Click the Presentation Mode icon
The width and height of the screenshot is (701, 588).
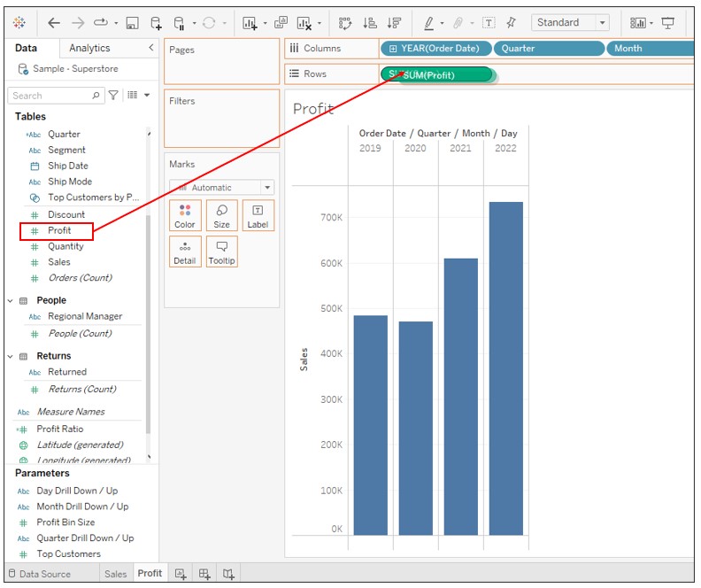click(667, 23)
